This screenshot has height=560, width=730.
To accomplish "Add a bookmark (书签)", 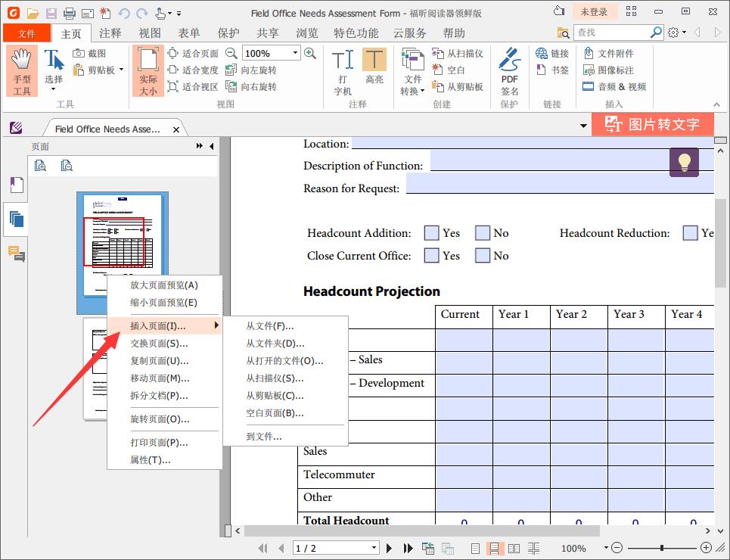I will [x=552, y=70].
